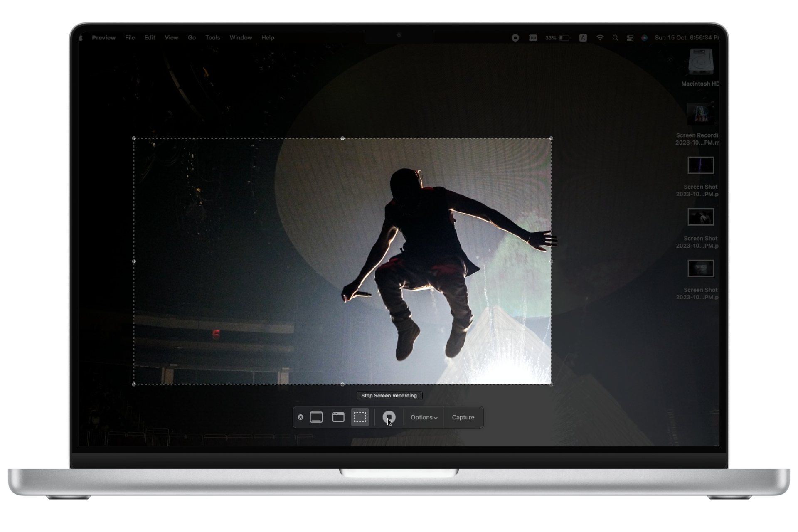The image size is (798, 532).
Task: Open Control Center from menu bar
Action: click(x=630, y=38)
